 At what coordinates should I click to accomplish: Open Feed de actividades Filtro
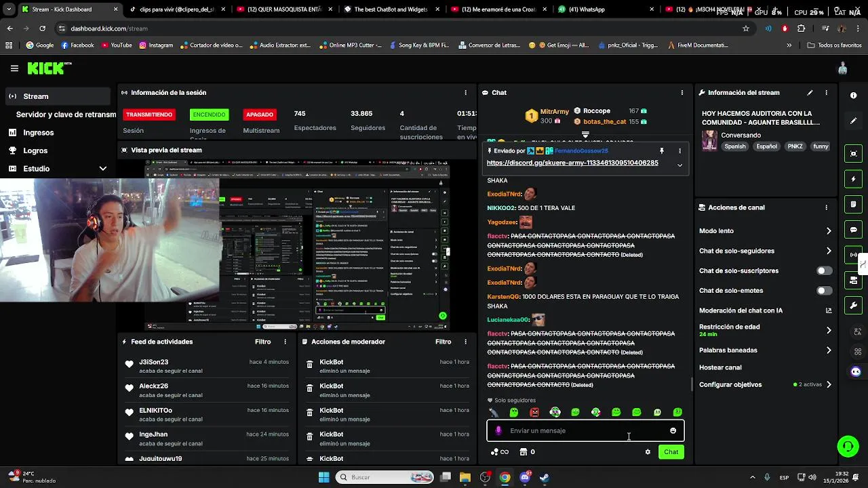click(262, 342)
